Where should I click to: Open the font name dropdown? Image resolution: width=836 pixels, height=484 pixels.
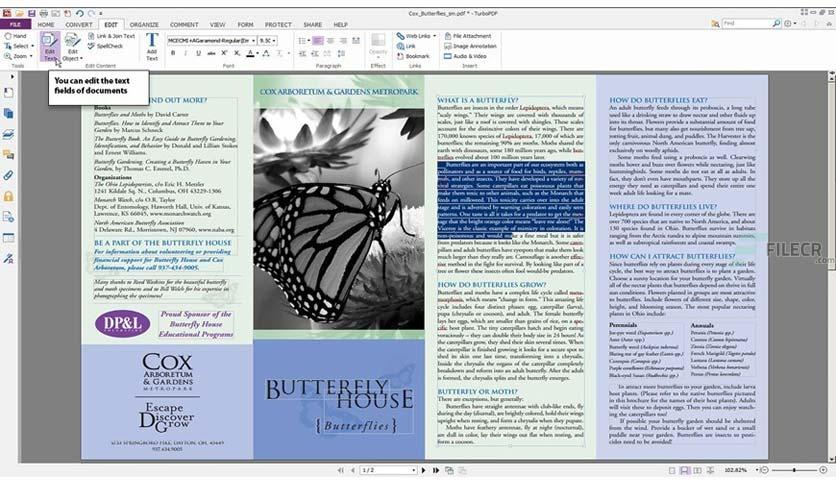pos(211,41)
